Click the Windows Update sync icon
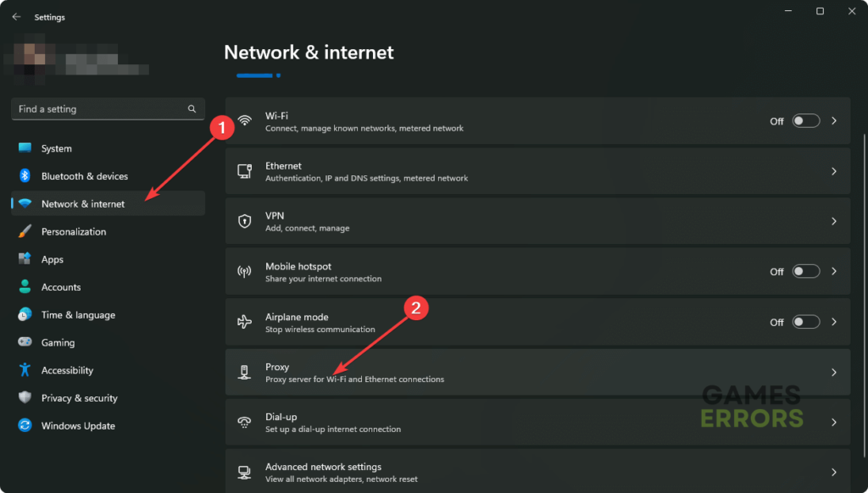 pos(25,426)
